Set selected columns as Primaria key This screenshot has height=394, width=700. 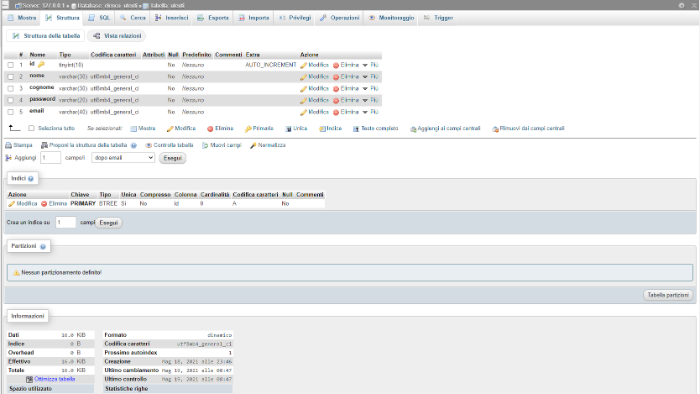pos(259,129)
